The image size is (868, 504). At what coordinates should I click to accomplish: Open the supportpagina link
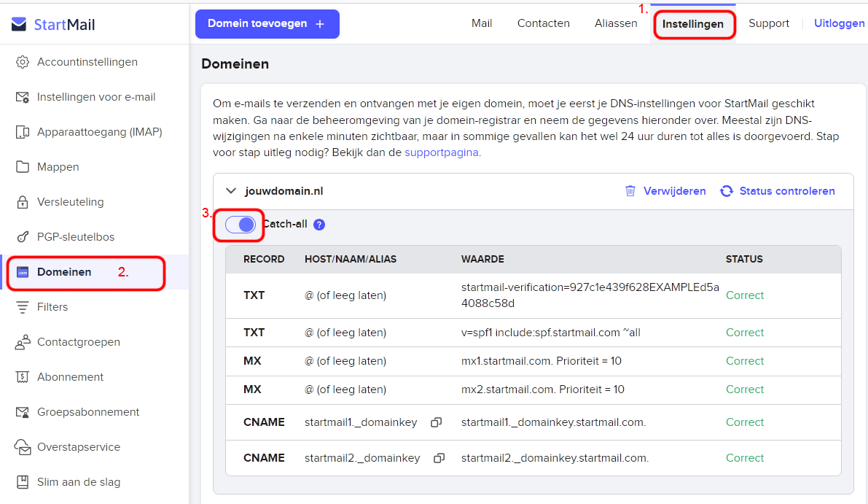pyautogui.click(x=441, y=152)
